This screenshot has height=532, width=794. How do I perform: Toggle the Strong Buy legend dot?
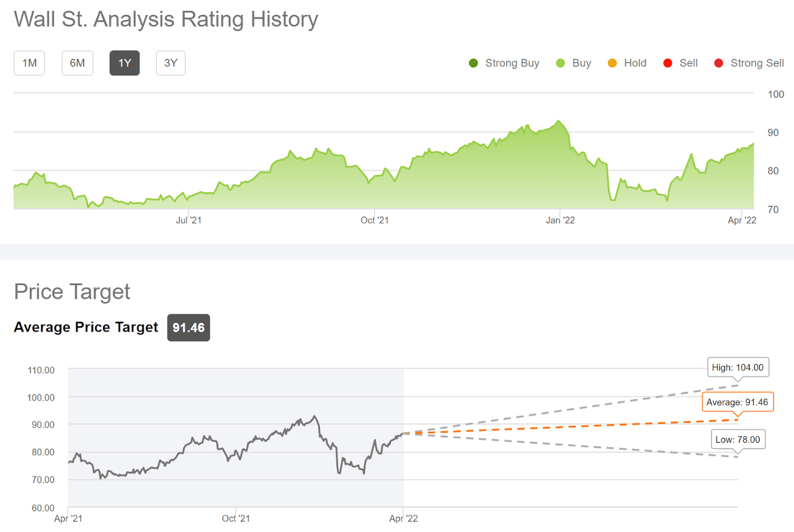click(474, 63)
